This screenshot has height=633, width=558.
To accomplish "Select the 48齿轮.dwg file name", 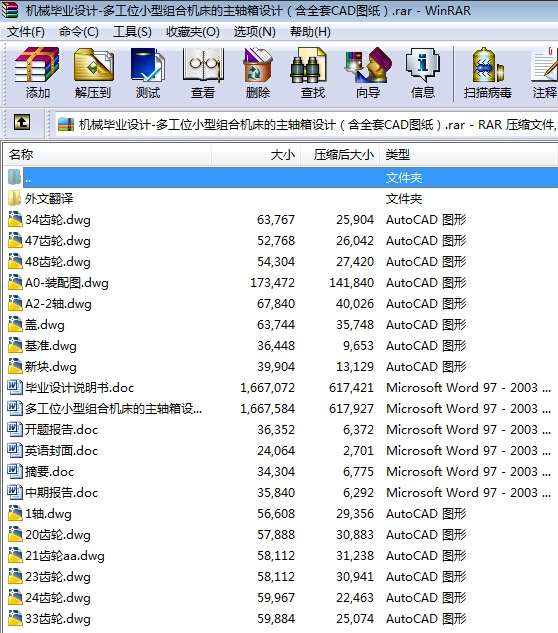I will tap(58, 262).
